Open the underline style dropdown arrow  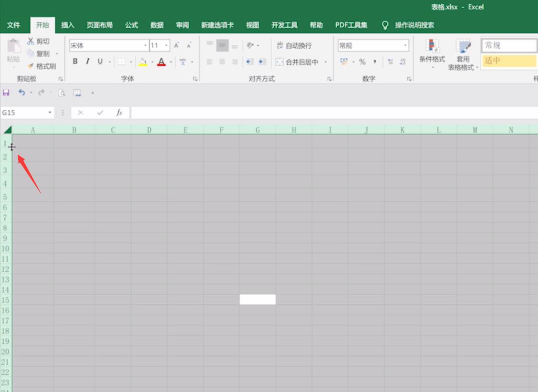pos(109,62)
